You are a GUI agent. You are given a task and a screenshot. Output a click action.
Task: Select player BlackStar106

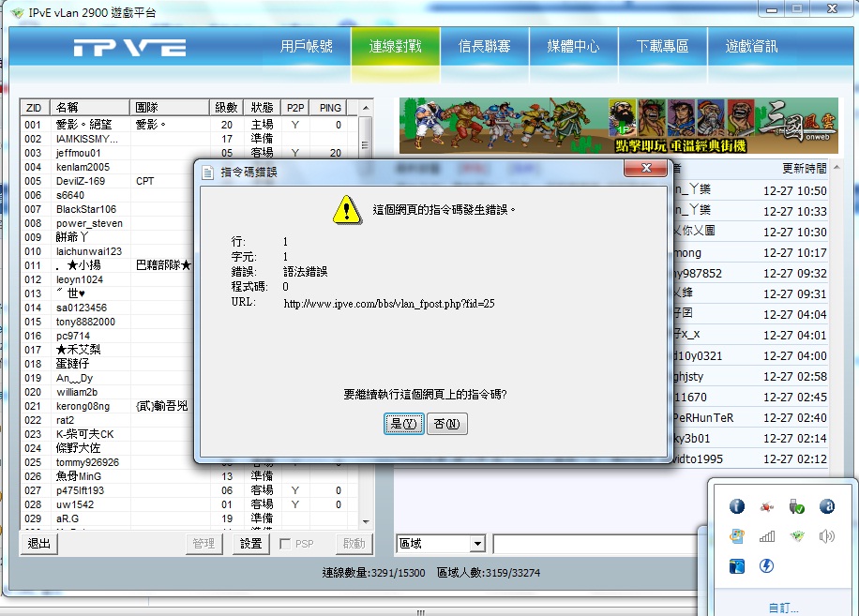[107, 209]
